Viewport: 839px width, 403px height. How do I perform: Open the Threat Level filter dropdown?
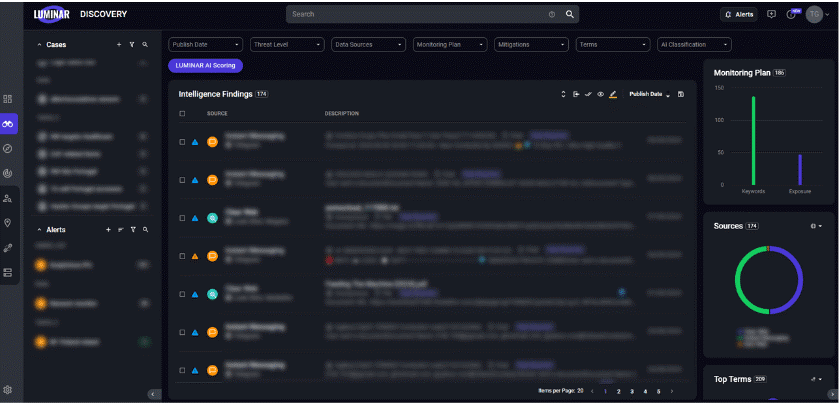[287, 45]
